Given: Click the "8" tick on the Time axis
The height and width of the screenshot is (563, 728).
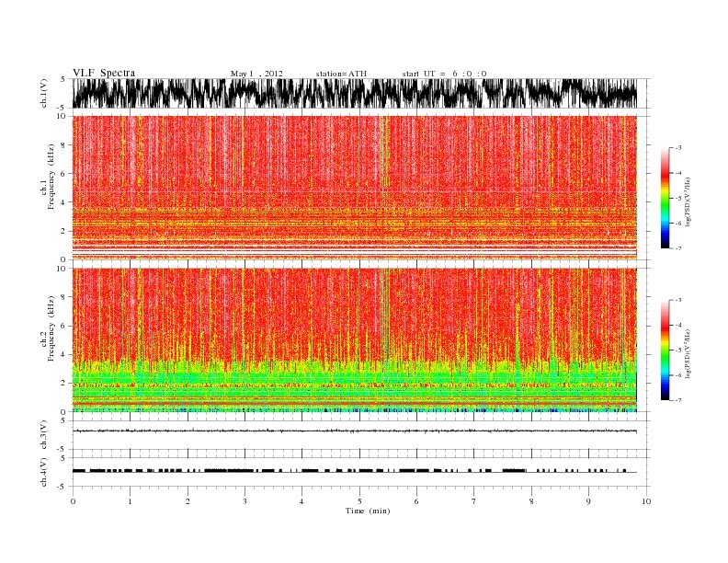Looking at the screenshot, I should coord(531,501).
